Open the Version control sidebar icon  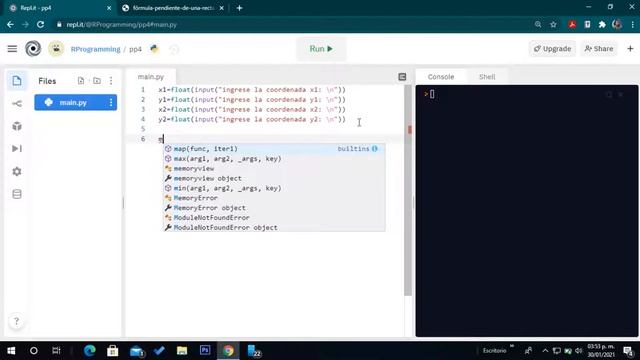pyautogui.click(x=17, y=104)
